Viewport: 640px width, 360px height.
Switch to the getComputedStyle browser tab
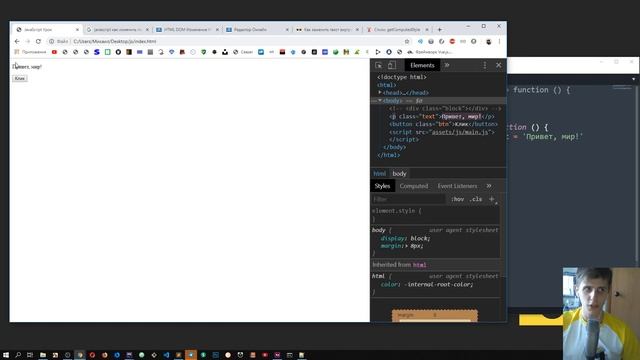click(x=397, y=29)
